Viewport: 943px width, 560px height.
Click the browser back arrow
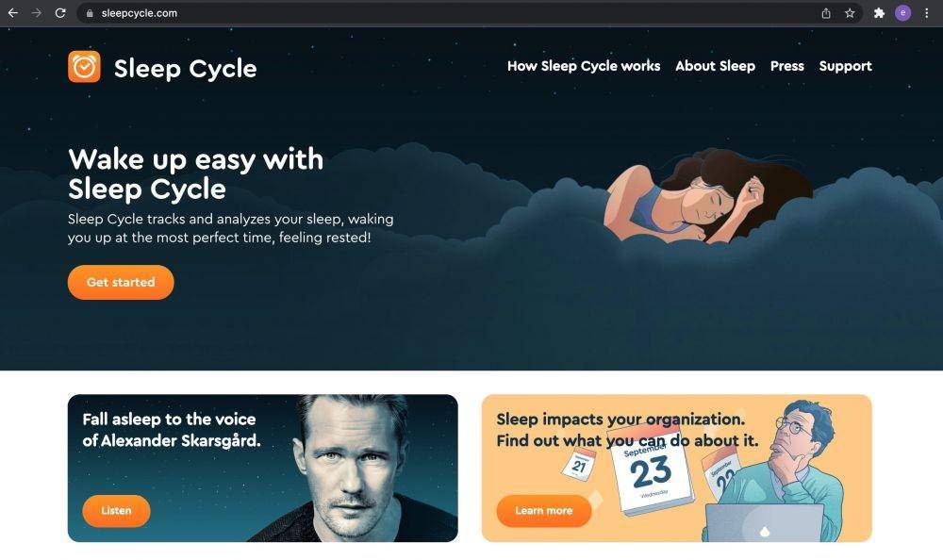[x=12, y=12]
